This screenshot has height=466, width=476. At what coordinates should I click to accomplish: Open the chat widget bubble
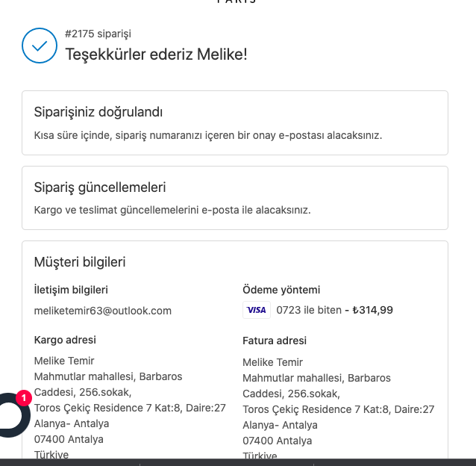point(10,415)
